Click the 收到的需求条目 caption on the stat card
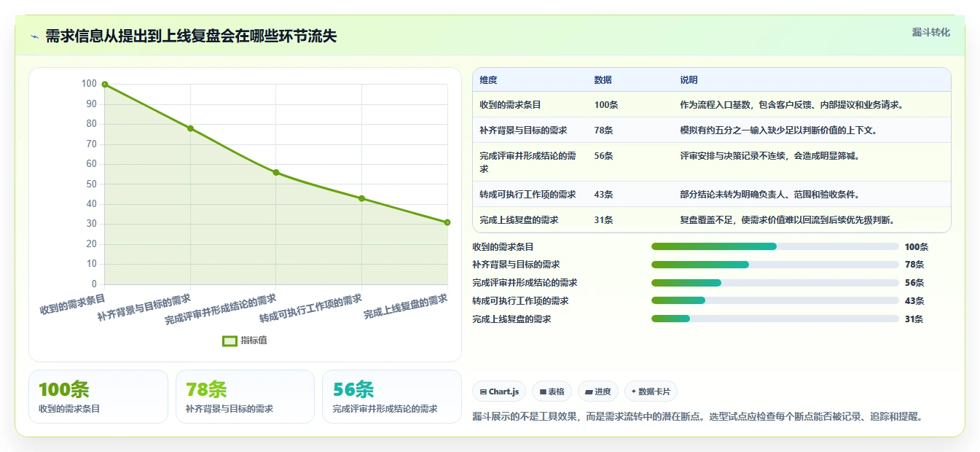Screen dimensions: 980x452 pyautogui.click(x=69, y=409)
